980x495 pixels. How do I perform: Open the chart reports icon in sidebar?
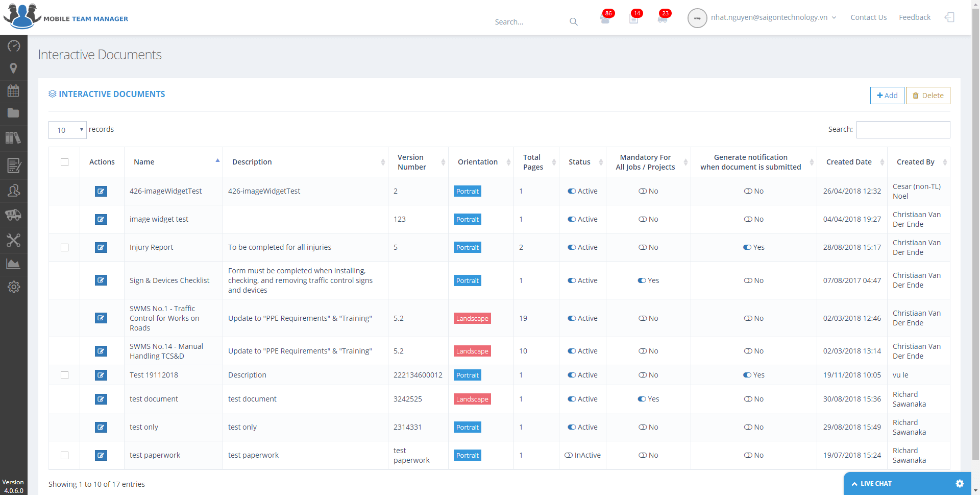click(14, 264)
